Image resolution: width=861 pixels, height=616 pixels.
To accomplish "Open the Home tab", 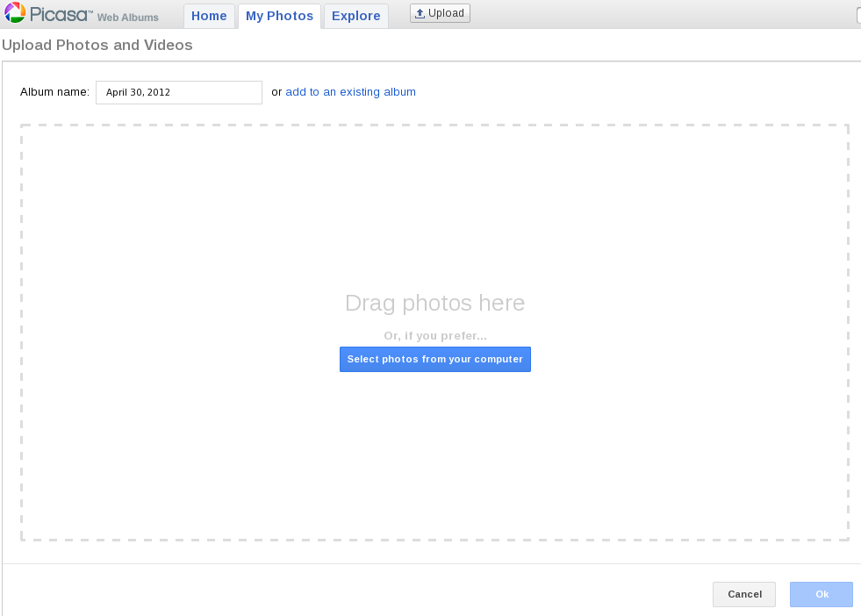I will [209, 16].
